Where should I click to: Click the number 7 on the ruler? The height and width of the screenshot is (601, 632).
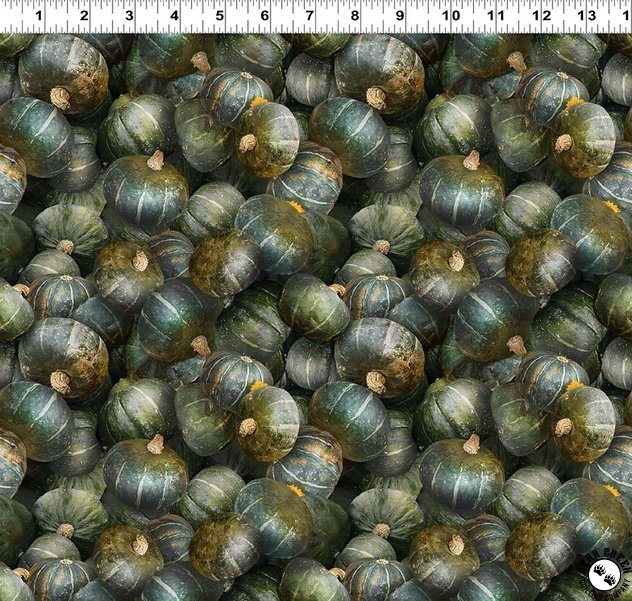click(x=310, y=15)
